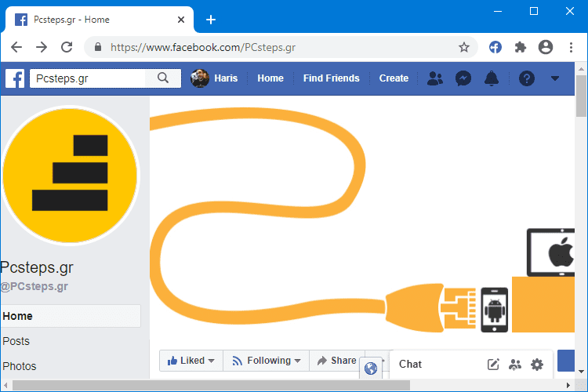
Task: Go back to the previous page
Action: click(16, 47)
